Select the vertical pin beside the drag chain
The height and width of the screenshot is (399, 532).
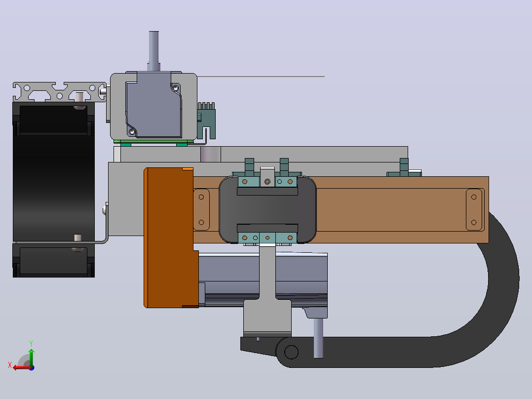click(318, 338)
